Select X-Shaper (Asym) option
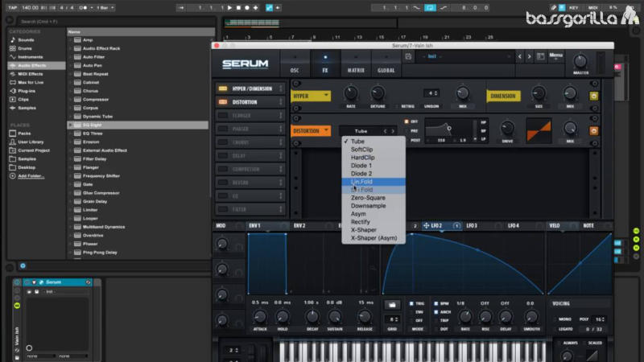The height and width of the screenshot is (362, 644). pos(373,238)
